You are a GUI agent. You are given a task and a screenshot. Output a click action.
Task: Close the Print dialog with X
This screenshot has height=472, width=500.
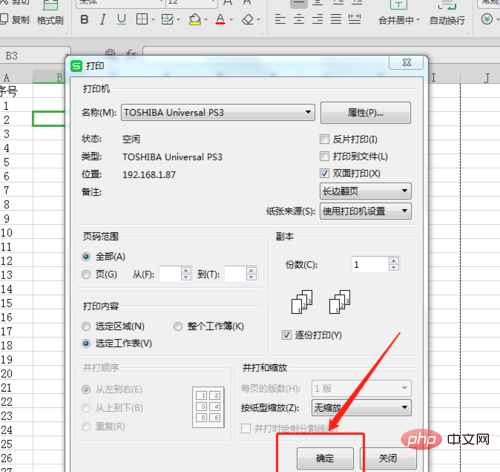click(x=407, y=62)
